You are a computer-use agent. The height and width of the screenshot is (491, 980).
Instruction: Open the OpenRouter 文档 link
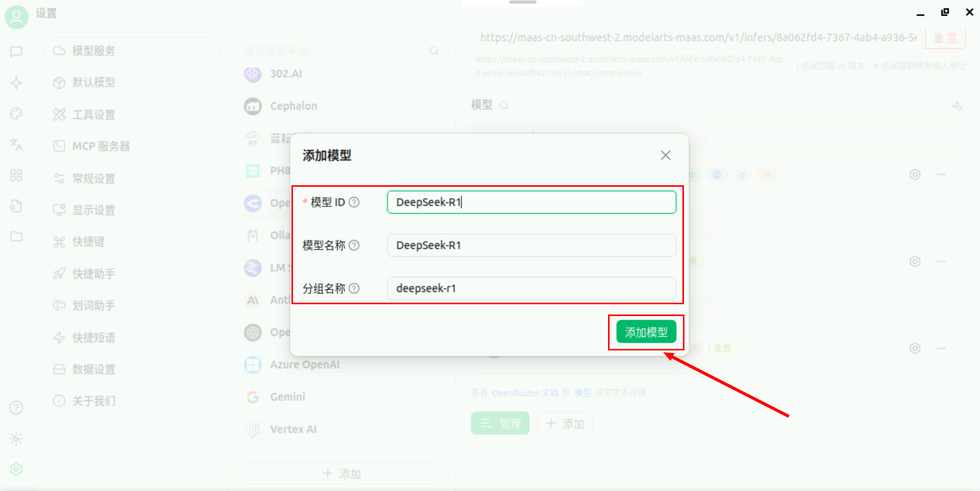(x=525, y=393)
